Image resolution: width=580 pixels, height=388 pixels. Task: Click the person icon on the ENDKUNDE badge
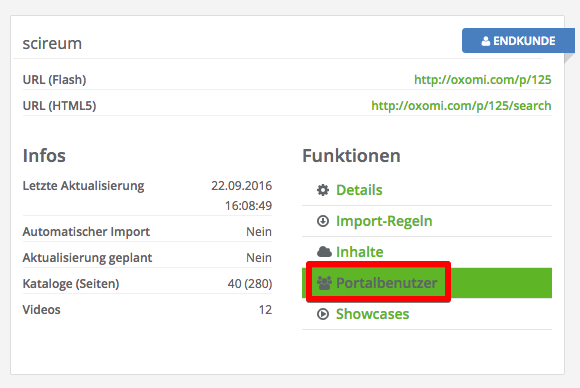tap(486, 41)
